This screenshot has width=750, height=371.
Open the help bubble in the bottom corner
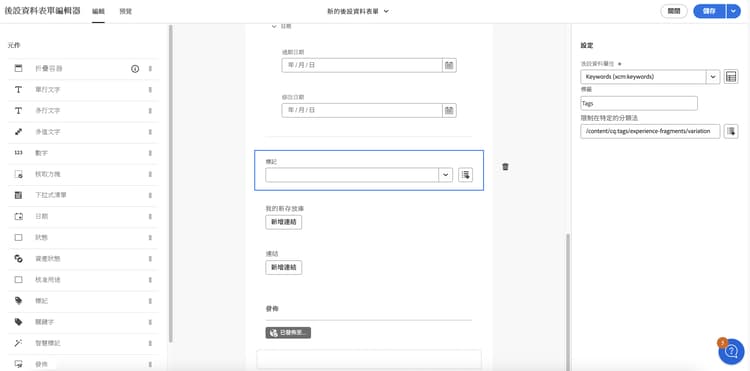(731, 352)
